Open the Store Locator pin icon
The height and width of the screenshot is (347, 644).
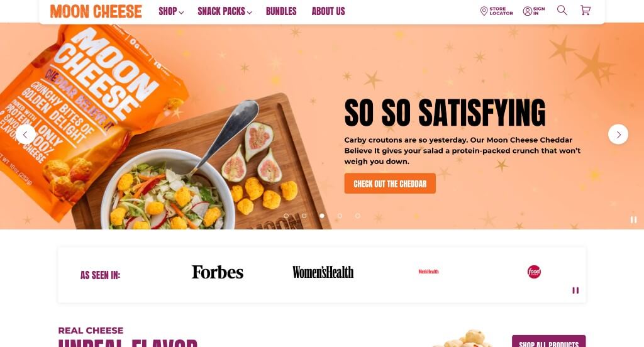coord(484,11)
